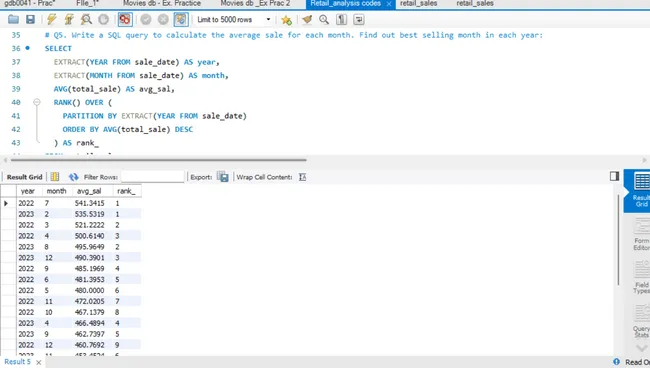
Task: Sort by the rank_ column header
Action: [126, 191]
